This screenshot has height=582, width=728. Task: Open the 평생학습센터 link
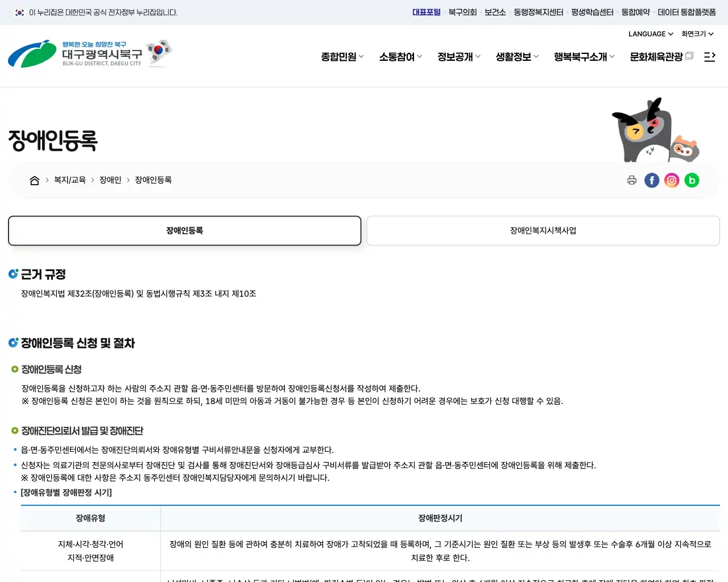tap(592, 12)
